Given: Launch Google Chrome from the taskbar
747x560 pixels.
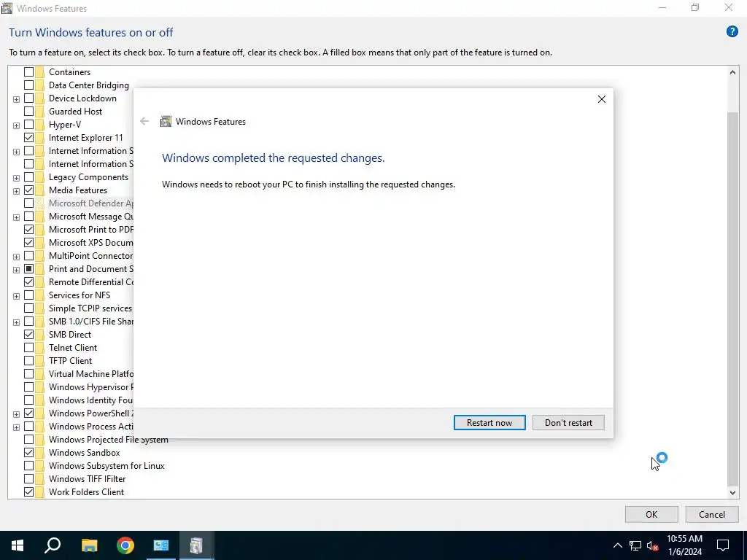Looking at the screenshot, I should (x=125, y=545).
